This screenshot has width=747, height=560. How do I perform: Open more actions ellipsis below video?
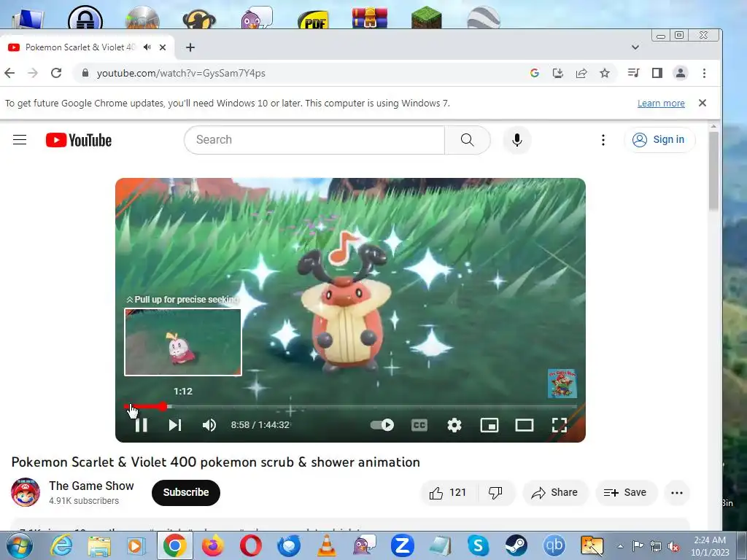point(677,492)
